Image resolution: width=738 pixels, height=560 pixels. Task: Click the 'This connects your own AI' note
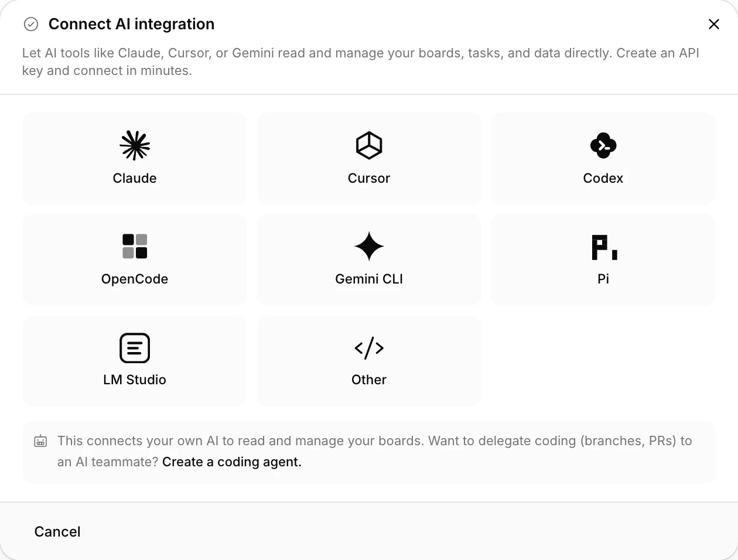click(375, 451)
